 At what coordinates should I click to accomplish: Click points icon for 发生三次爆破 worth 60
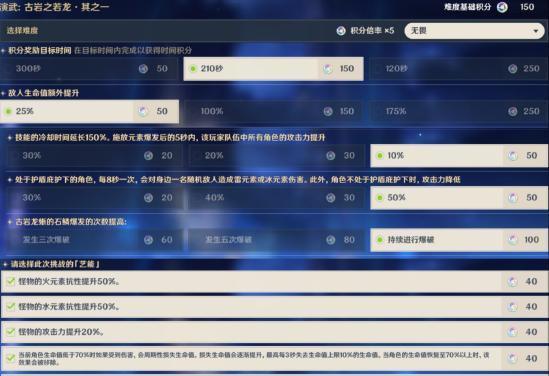(148, 240)
